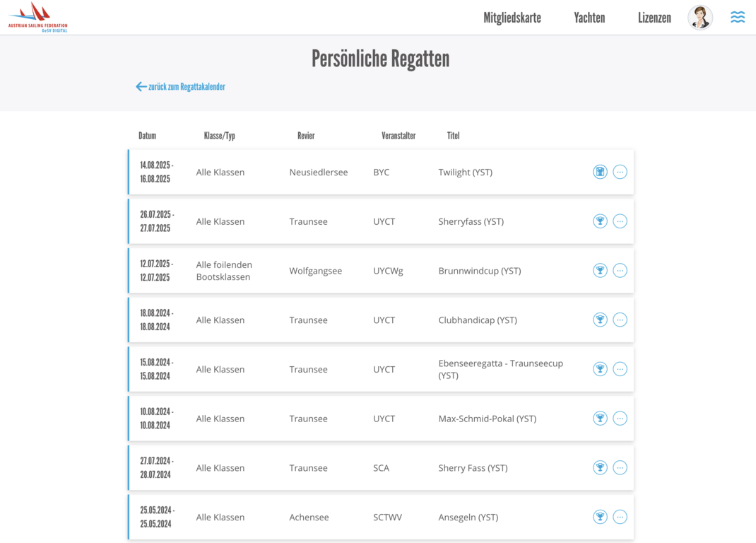The height and width of the screenshot is (543, 756).
Task: Open more options for Ansegeln (YST)
Action: pyautogui.click(x=620, y=517)
